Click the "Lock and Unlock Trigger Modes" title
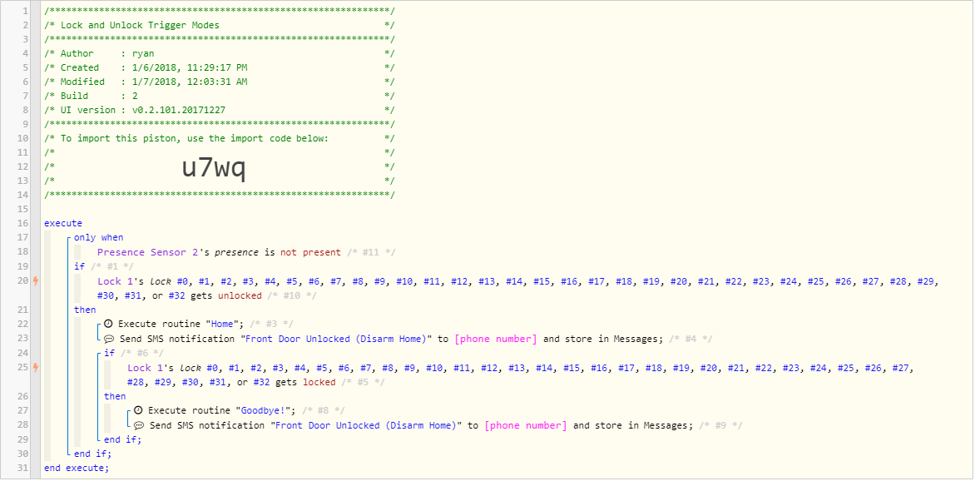Viewport: 980px width, 486px height. [x=140, y=25]
